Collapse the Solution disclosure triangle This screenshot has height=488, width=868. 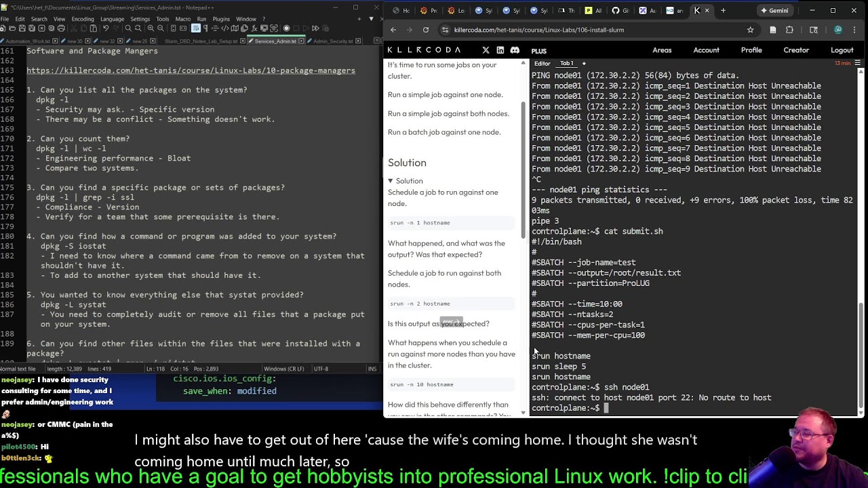point(391,181)
